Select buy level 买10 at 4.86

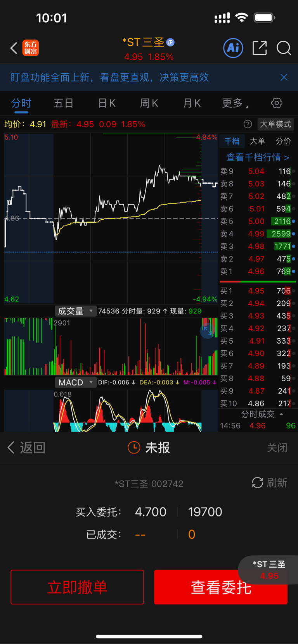point(258,403)
